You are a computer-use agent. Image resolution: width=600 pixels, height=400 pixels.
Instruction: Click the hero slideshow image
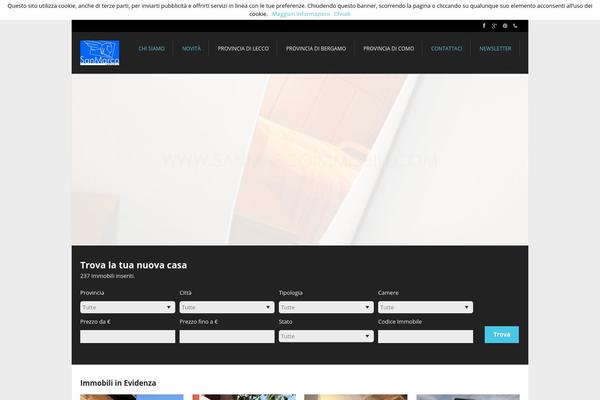[300, 160]
